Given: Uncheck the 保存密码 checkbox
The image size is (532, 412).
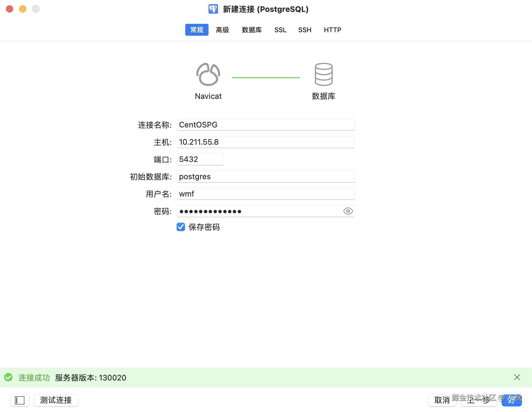Looking at the screenshot, I should [181, 227].
